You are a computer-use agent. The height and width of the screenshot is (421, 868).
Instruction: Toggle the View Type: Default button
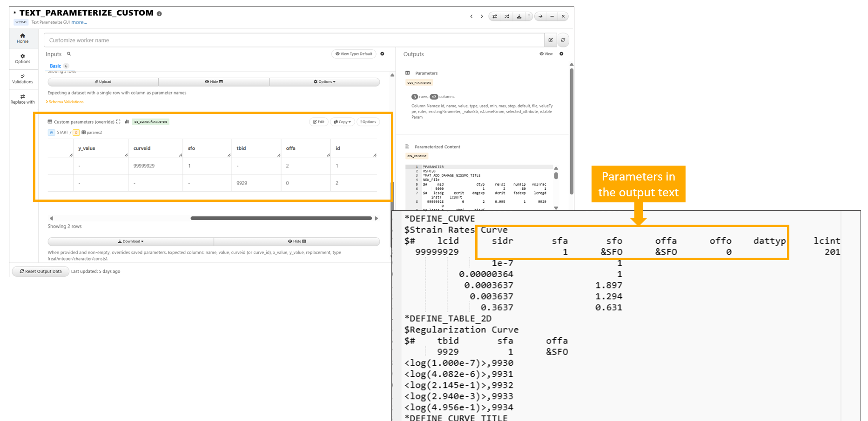point(354,54)
